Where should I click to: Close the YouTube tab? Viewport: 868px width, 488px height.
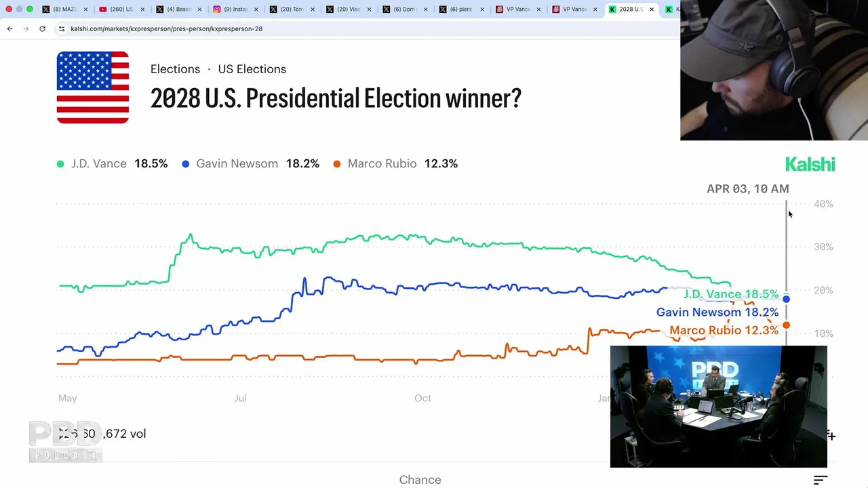(142, 9)
